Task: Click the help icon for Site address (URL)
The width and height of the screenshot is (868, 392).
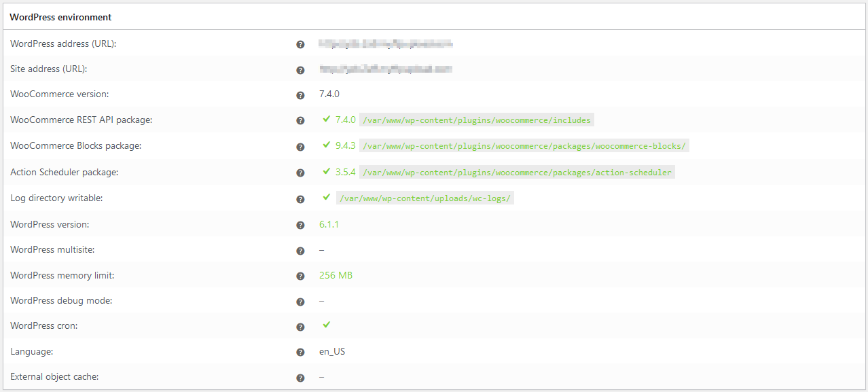Action: [300, 70]
